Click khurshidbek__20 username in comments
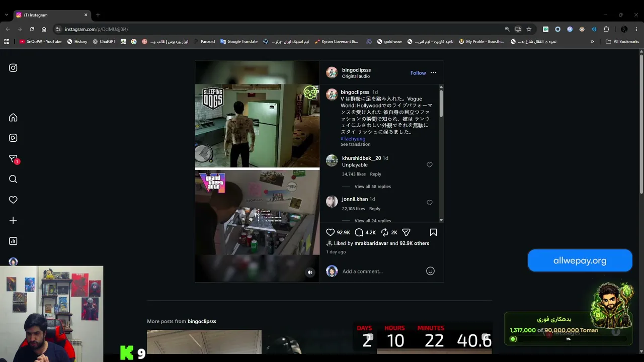The height and width of the screenshot is (362, 644). pyautogui.click(x=361, y=158)
